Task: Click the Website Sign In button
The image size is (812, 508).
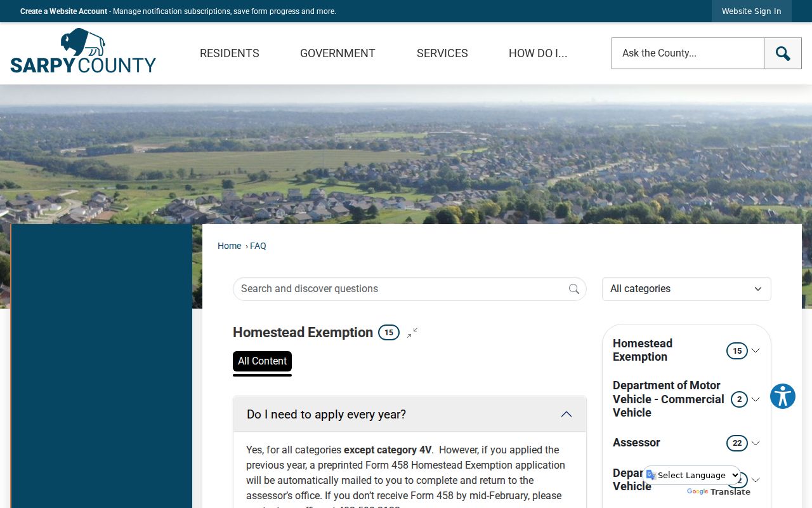Action: click(752, 11)
